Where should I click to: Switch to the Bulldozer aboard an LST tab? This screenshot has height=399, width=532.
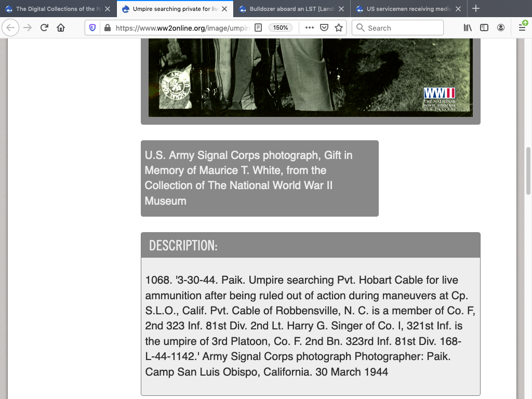click(x=291, y=9)
